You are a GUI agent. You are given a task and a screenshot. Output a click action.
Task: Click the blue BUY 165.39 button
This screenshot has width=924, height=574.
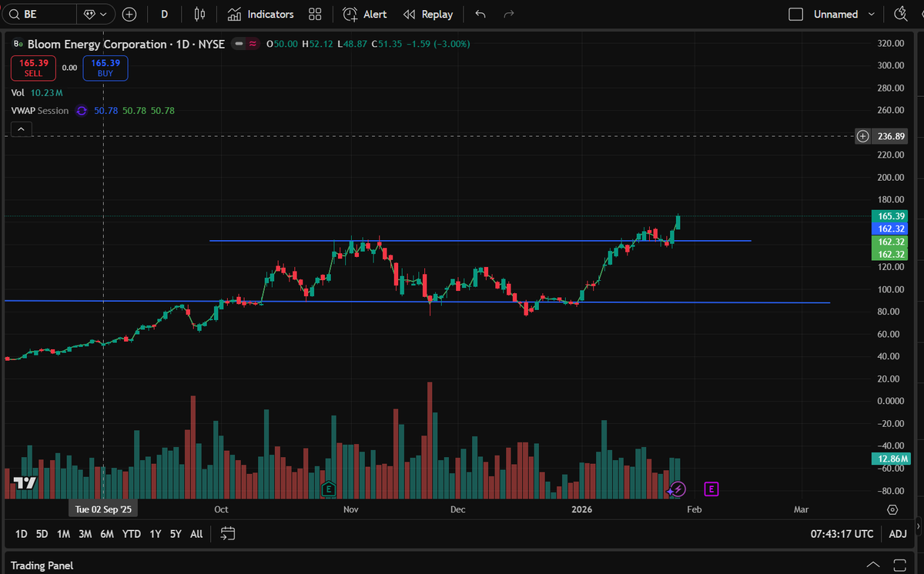click(105, 68)
